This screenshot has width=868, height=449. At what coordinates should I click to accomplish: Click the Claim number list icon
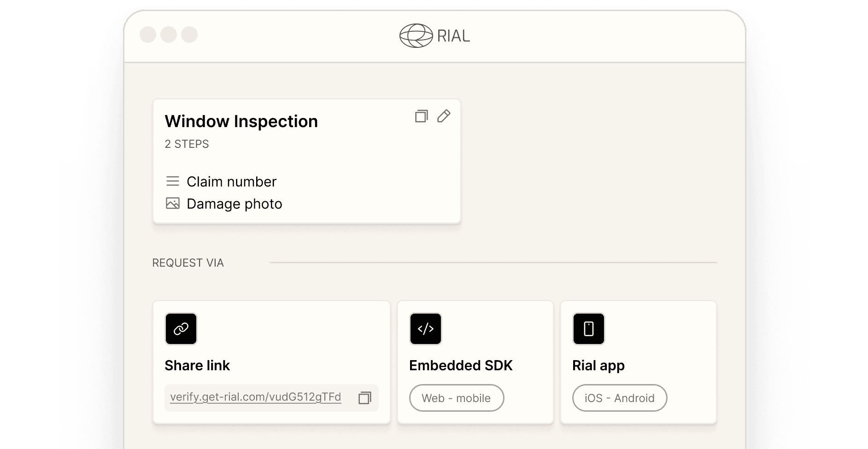pyautogui.click(x=173, y=181)
